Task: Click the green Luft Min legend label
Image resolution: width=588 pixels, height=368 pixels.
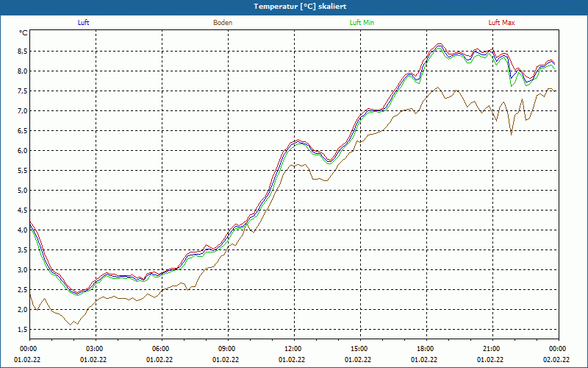Action: [362, 23]
